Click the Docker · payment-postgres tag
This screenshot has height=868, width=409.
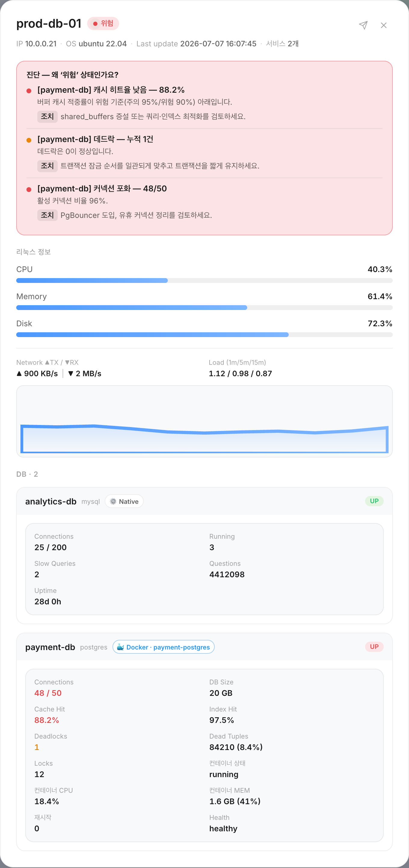164,647
